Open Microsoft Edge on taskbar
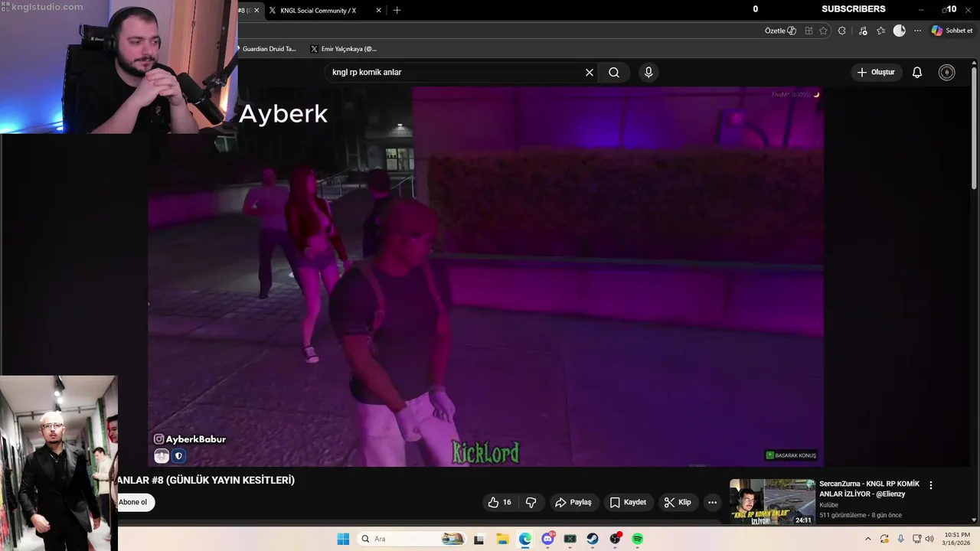Viewport: 980px width, 551px height. coord(524,539)
